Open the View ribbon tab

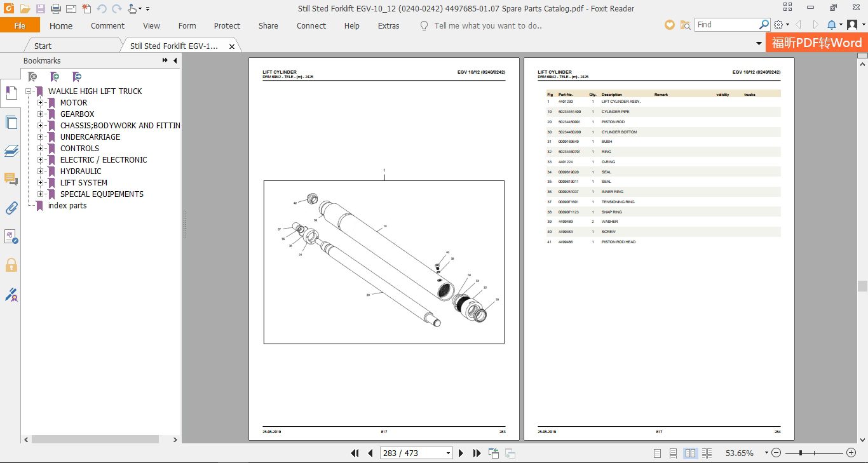pyautogui.click(x=151, y=26)
